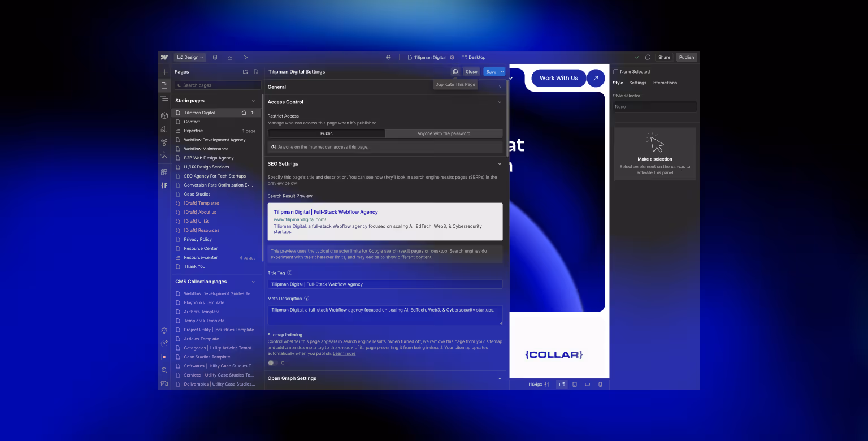Launch preview mode with the play icon
868x441 pixels.
click(x=245, y=57)
